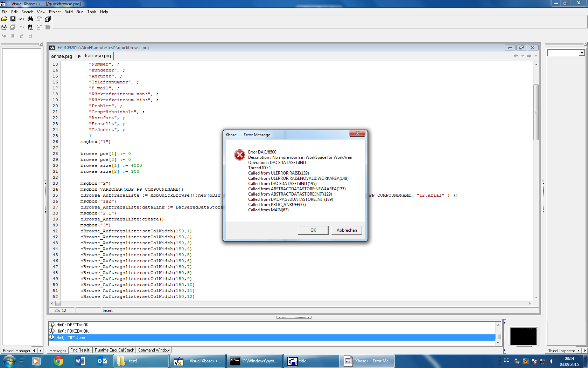This screenshot has height=368, width=588.
Task: Click the grayed step-into debugger icon
Action: pos(22,35)
